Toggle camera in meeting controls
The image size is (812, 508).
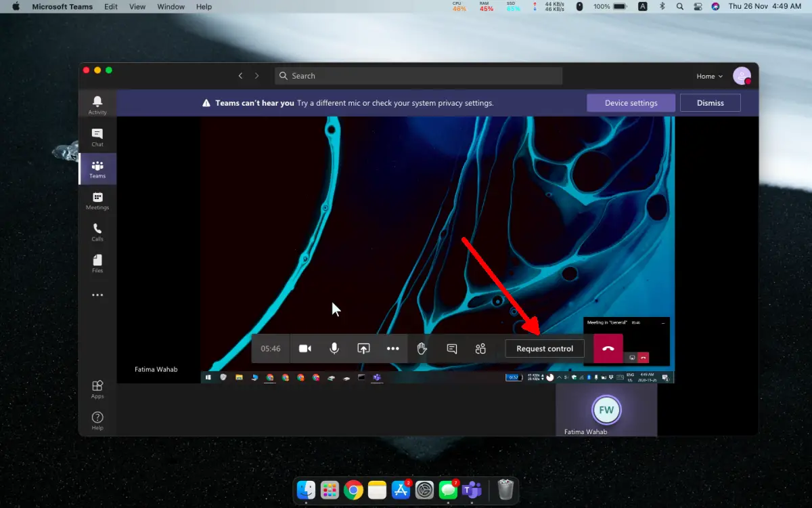click(x=305, y=349)
